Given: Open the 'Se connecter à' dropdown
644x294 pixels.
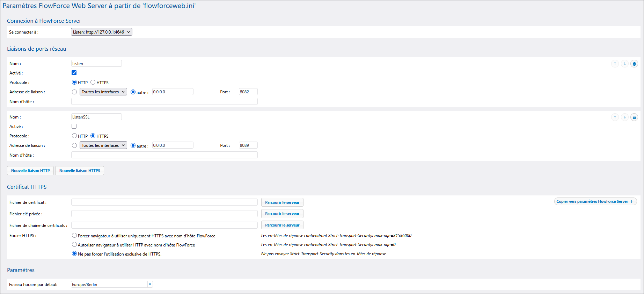Looking at the screenshot, I should (101, 32).
